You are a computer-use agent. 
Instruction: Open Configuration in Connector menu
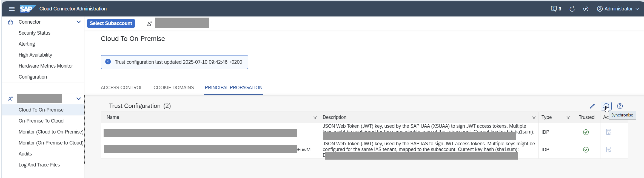coord(33,77)
